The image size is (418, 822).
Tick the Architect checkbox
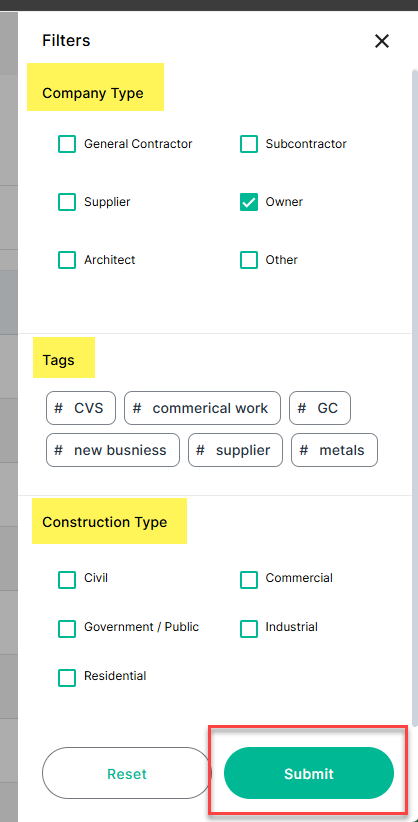(x=67, y=259)
